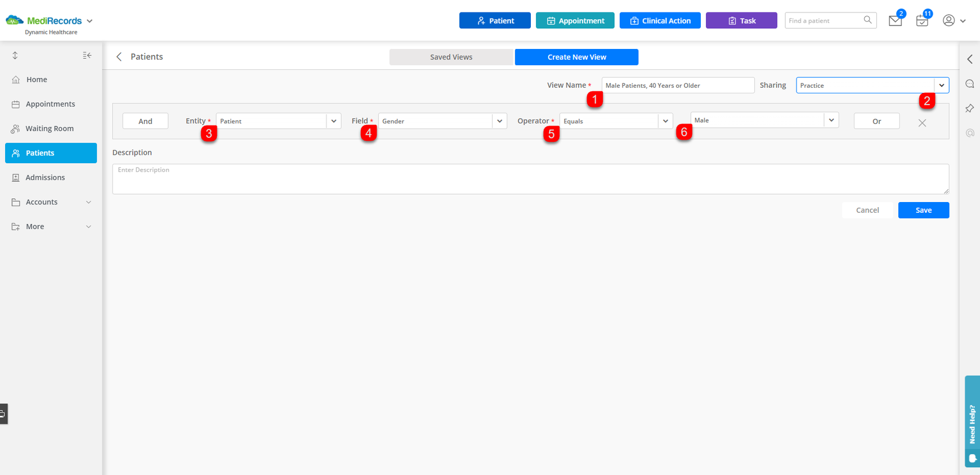Select Patients in sidebar
This screenshot has width=980, height=475.
[51, 153]
